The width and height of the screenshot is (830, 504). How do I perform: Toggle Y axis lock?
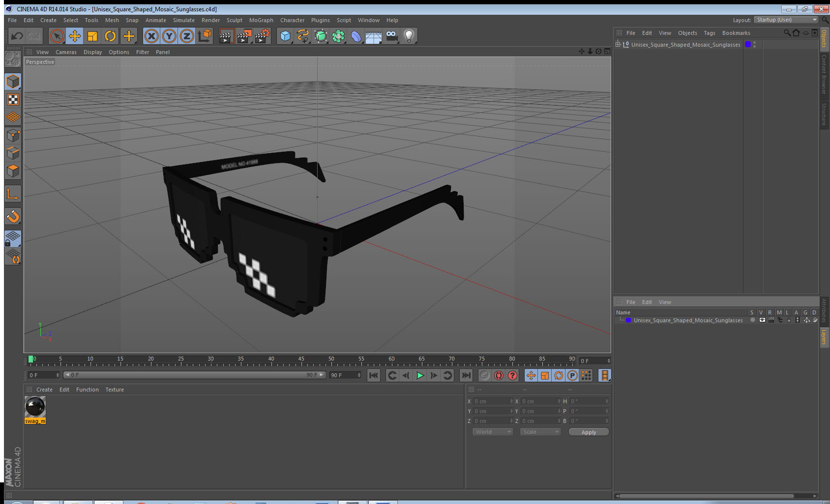point(169,36)
